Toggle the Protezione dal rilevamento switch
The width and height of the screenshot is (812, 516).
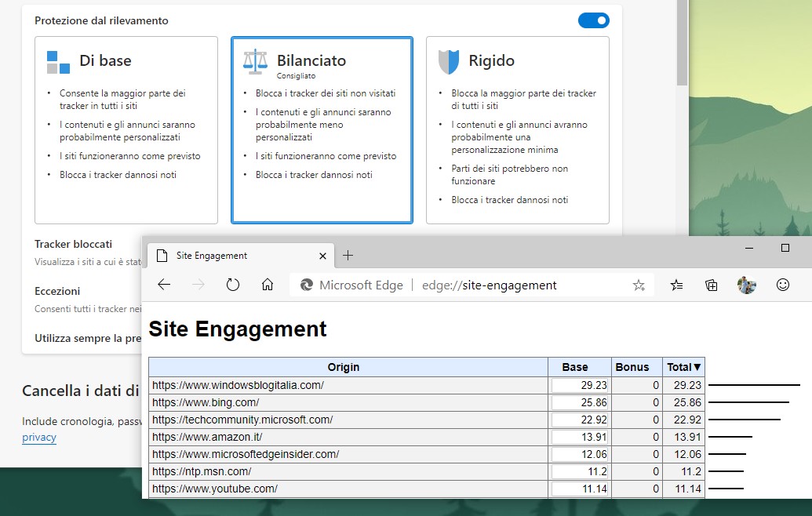click(x=593, y=20)
